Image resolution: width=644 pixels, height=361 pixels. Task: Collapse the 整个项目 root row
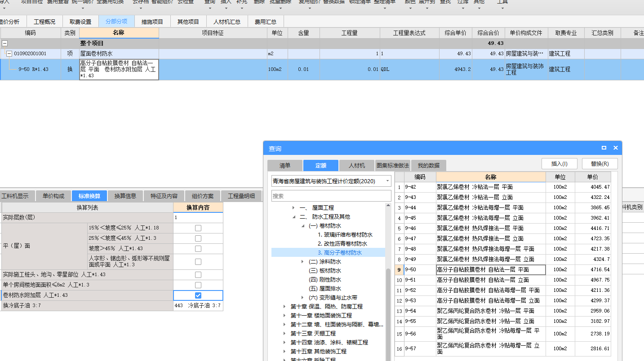pos(4,44)
